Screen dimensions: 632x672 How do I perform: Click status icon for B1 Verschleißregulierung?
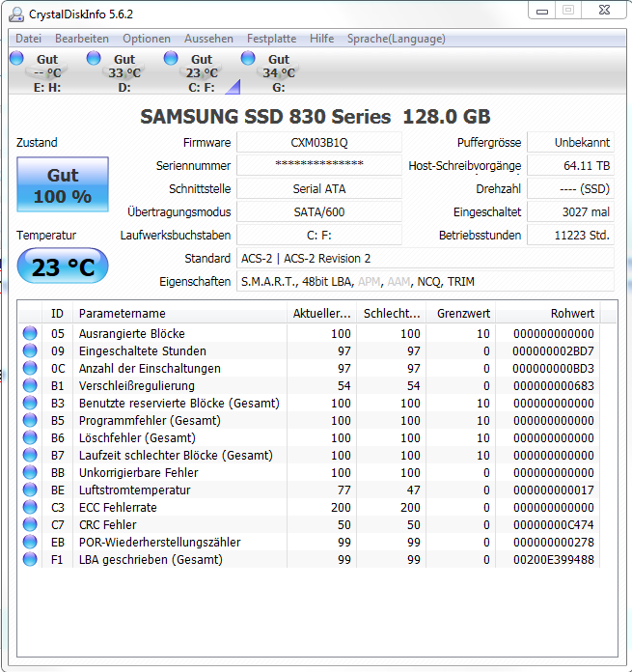click(30, 385)
